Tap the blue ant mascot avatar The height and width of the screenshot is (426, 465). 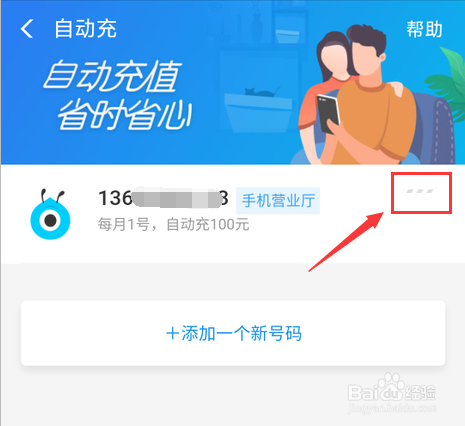click(x=50, y=214)
